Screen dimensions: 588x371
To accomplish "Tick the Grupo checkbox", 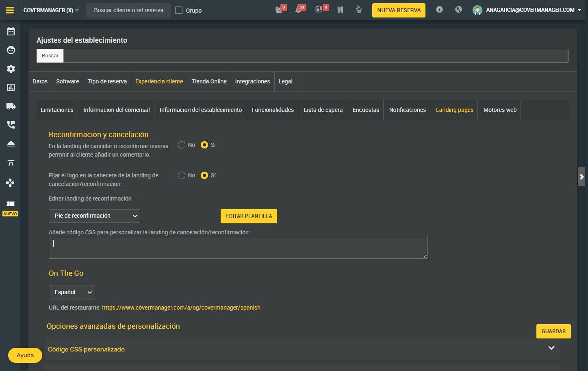I will (x=179, y=10).
